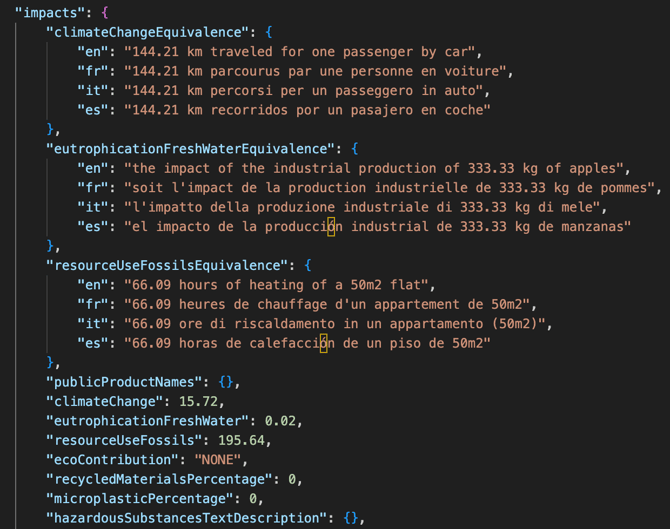Click the opening brace after resourceUseFossilsEquivalence
This screenshot has height=529, width=670.
(307, 266)
